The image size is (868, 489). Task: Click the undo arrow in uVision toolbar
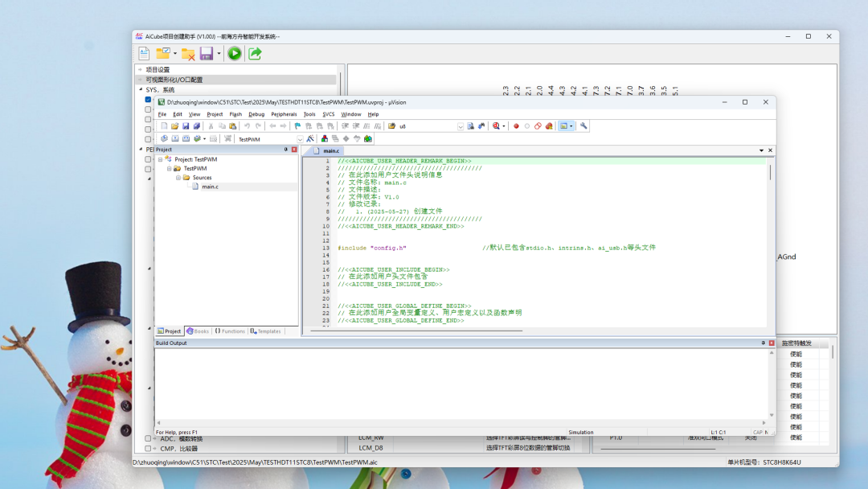[x=247, y=126]
